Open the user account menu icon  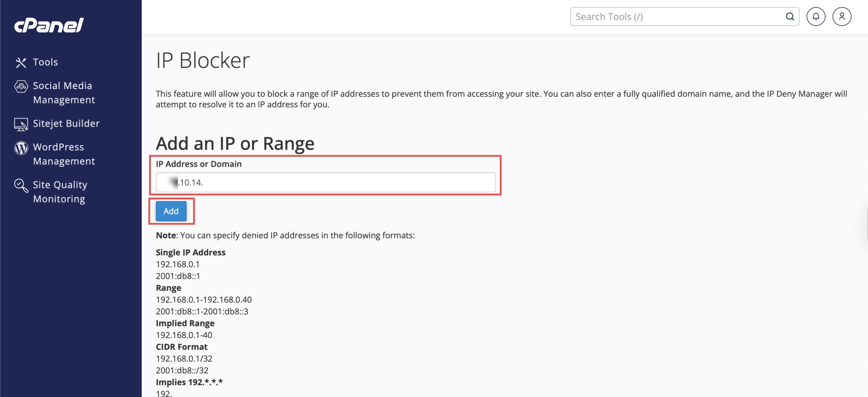(x=842, y=17)
